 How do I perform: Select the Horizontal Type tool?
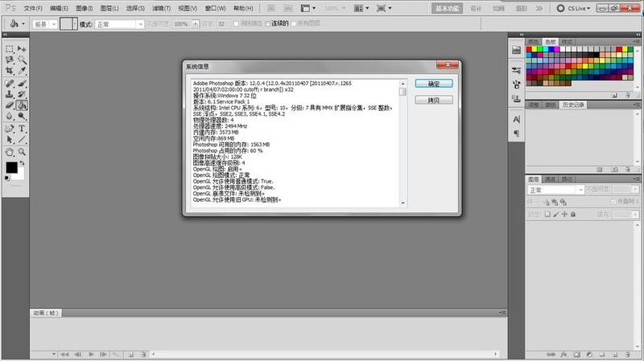pyautogui.click(x=22, y=129)
